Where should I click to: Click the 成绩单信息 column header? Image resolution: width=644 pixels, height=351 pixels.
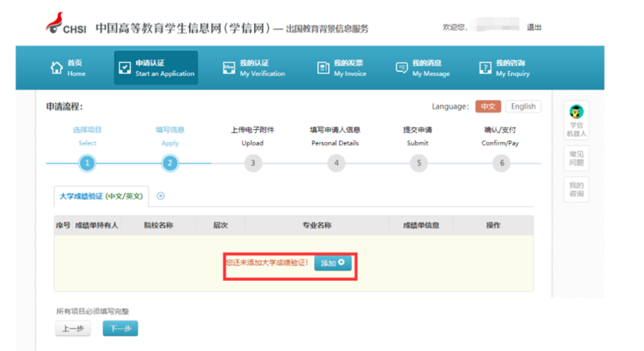coord(421,225)
